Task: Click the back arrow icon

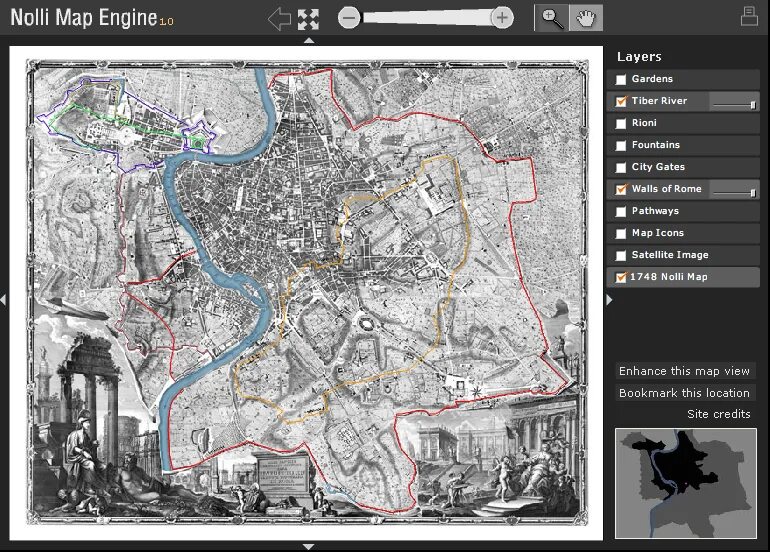Action: click(279, 19)
